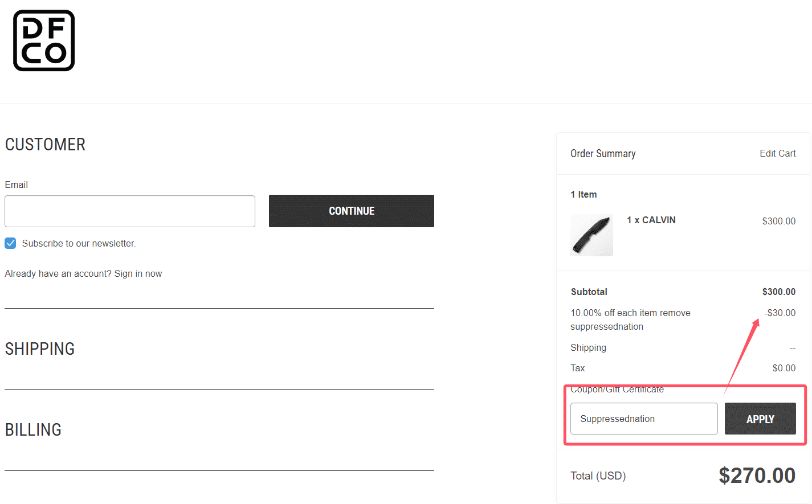Open the Edit Cart link

coord(777,153)
